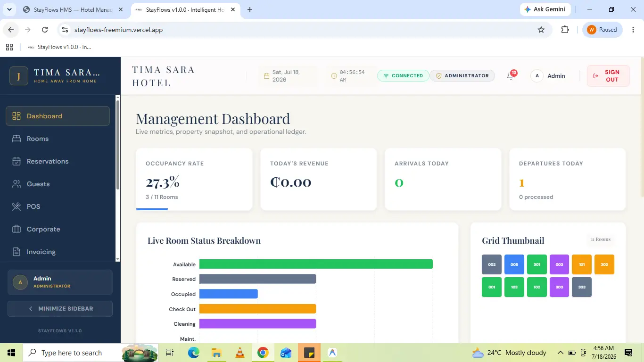
Task: Click the blue Occupied bar
Action: click(x=229, y=294)
